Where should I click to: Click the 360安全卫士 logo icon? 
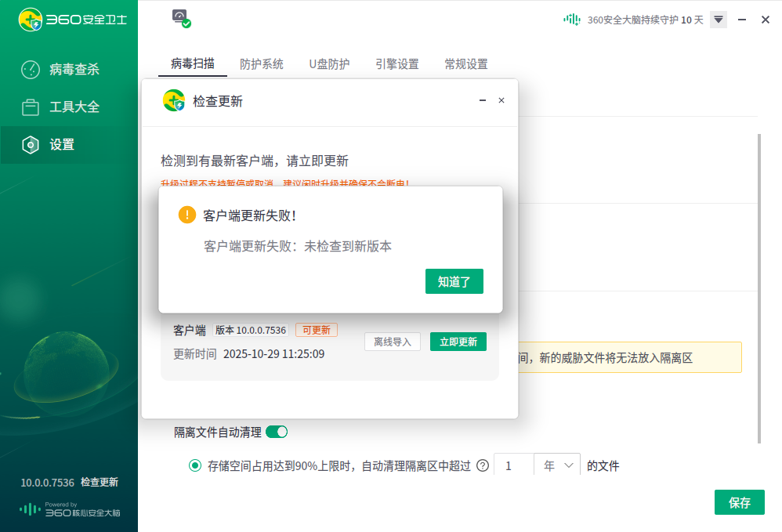point(31,20)
